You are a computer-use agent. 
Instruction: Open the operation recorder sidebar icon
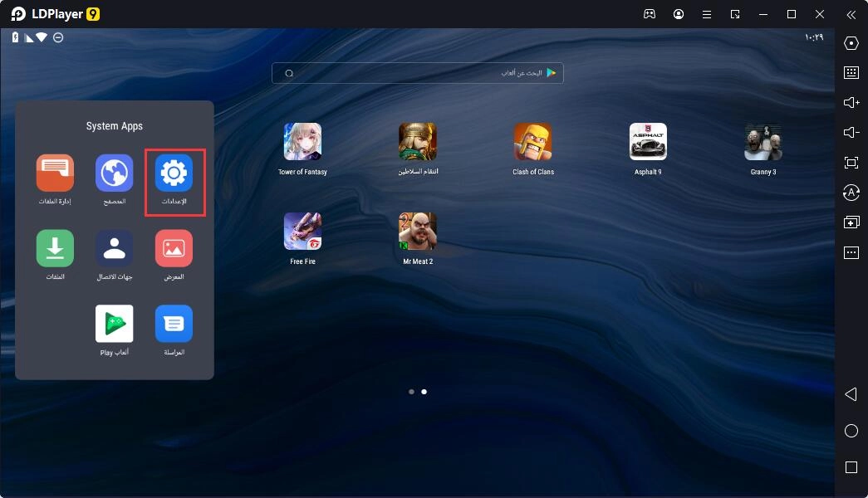[851, 193]
